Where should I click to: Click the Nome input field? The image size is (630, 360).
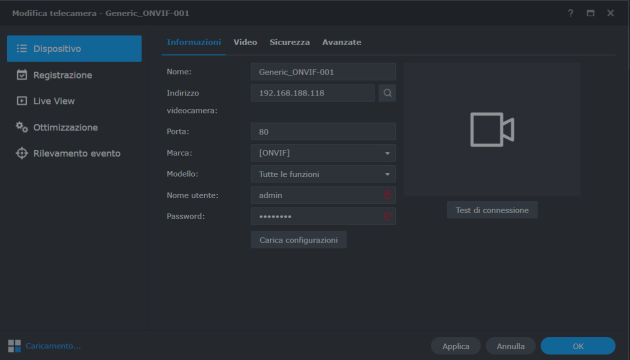pyautogui.click(x=323, y=72)
